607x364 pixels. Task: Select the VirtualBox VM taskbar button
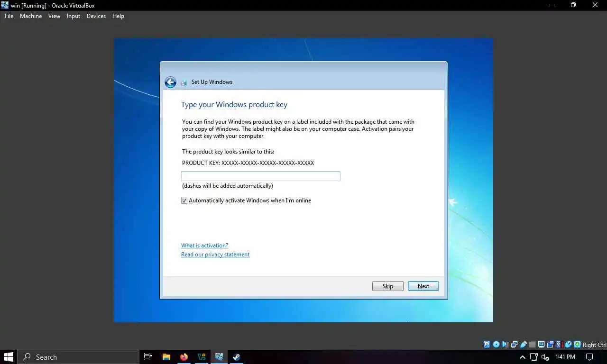pyautogui.click(x=219, y=357)
